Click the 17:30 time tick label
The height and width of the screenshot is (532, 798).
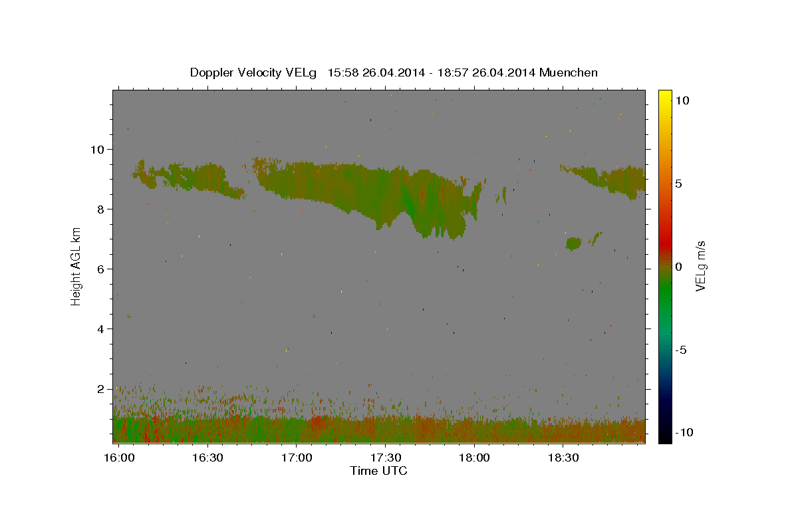[x=385, y=458]
